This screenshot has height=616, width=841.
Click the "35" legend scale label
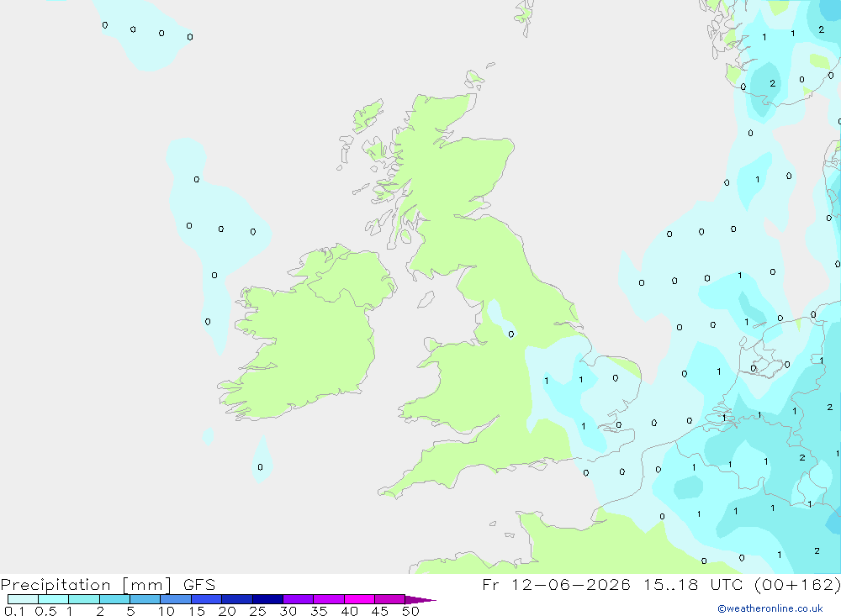[x=319, y=611]
